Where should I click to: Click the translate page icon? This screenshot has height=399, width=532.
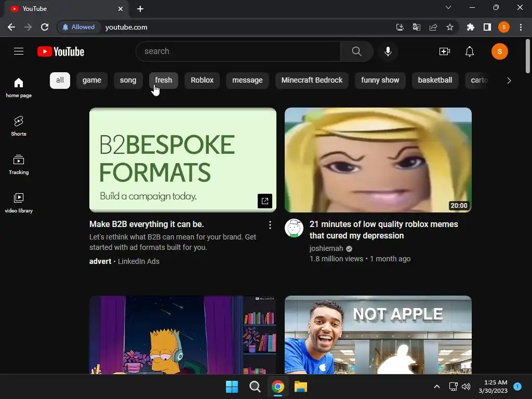[x=416, y=27]
